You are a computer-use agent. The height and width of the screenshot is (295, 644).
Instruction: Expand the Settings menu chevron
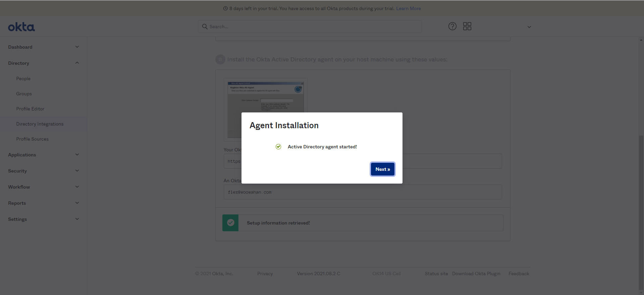[77, 219]
